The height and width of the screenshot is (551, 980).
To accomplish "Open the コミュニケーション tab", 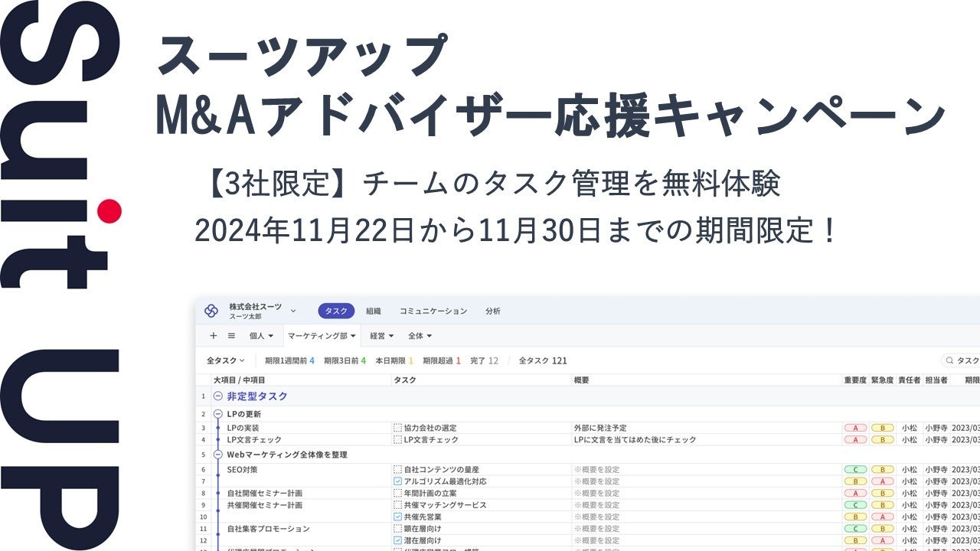I will [433, 311].
